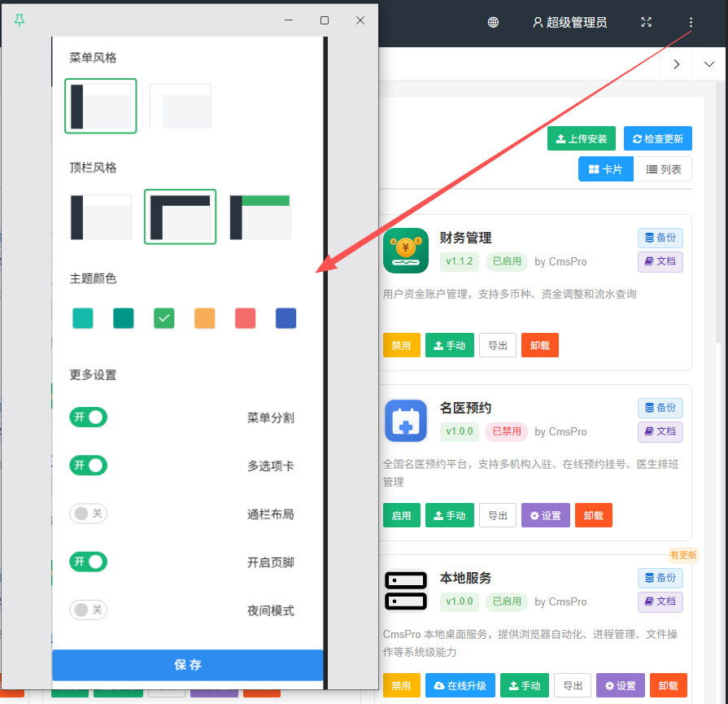This screenshot has width=728, height=704.
Task: Click the 名医预约 app icon
Action: [406, 421]
